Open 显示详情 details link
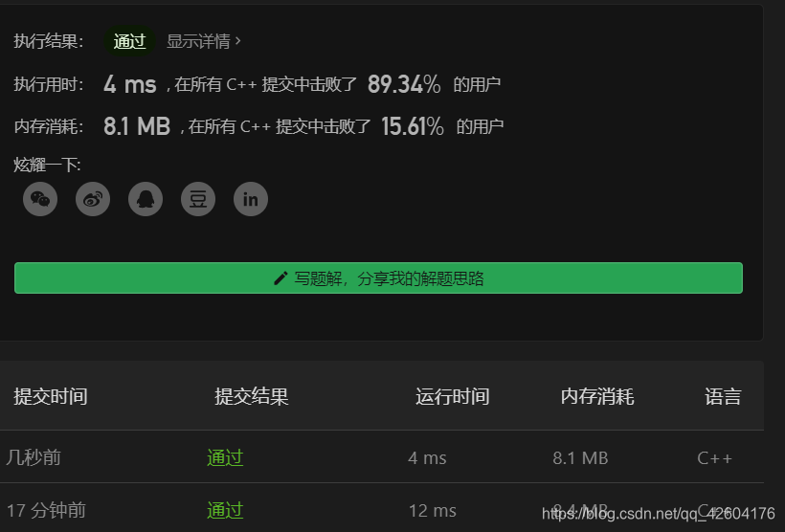 click(198, 41)
